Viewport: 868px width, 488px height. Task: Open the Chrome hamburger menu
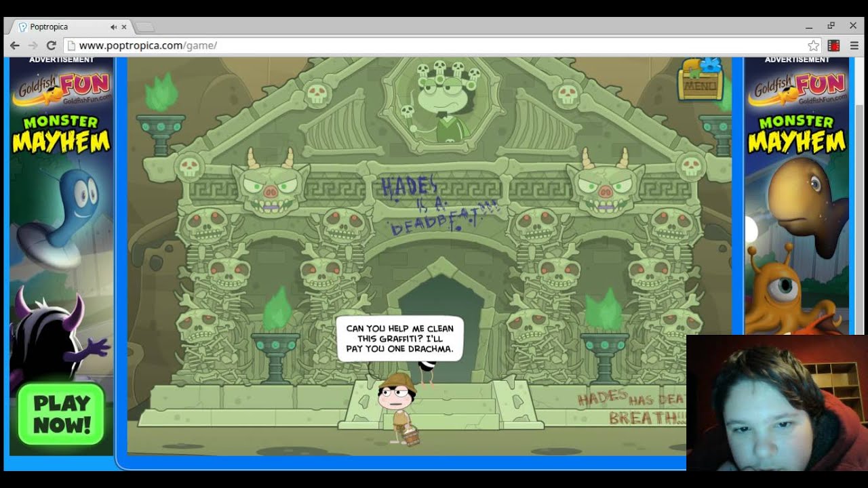854,45
